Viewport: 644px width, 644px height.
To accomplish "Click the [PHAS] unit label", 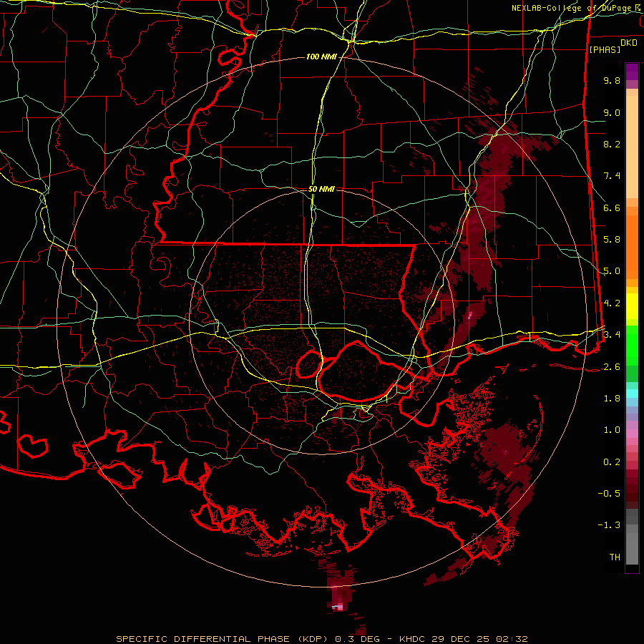I will click(x=605, y=49).
